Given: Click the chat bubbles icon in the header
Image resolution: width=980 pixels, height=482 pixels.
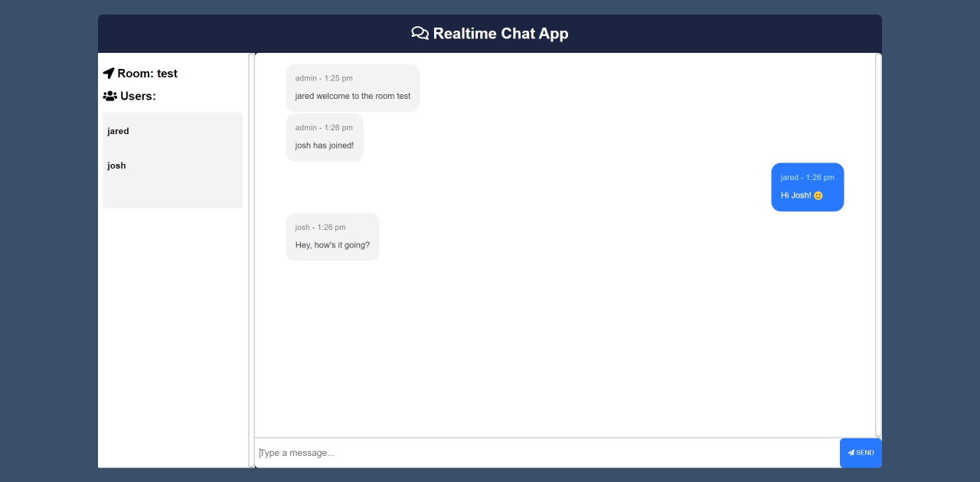Looking at the screenshot, I should [x=420, y=33].
